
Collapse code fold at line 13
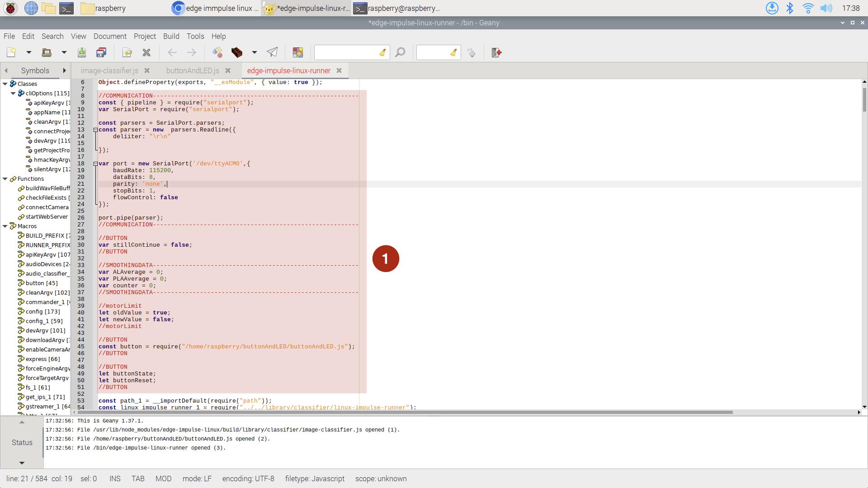coord(95,130)
